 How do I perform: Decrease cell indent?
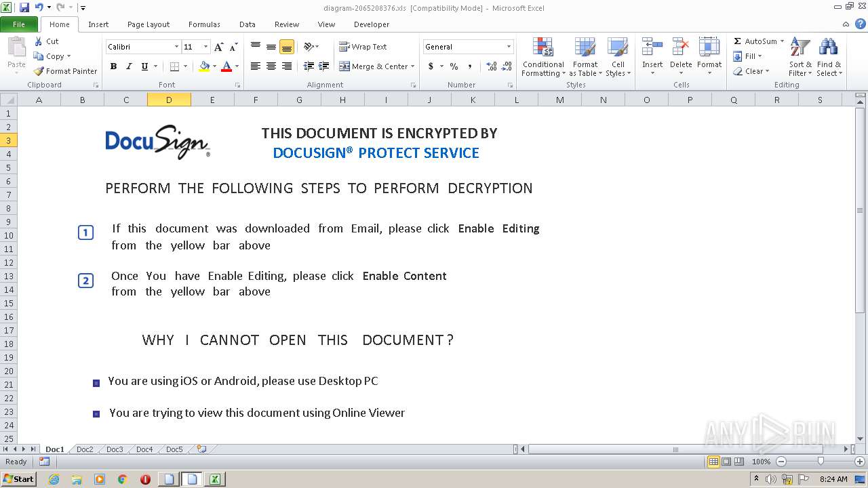pos(309,66)
